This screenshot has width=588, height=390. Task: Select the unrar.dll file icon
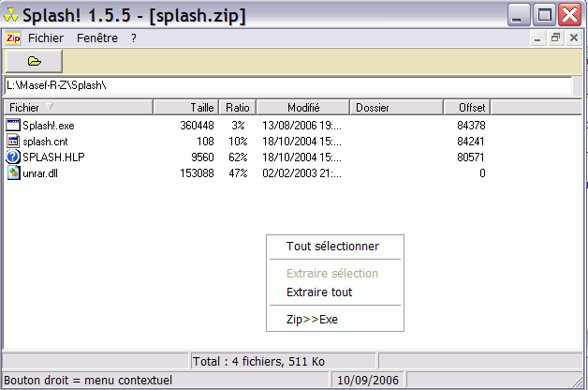[x=13, y=173]
